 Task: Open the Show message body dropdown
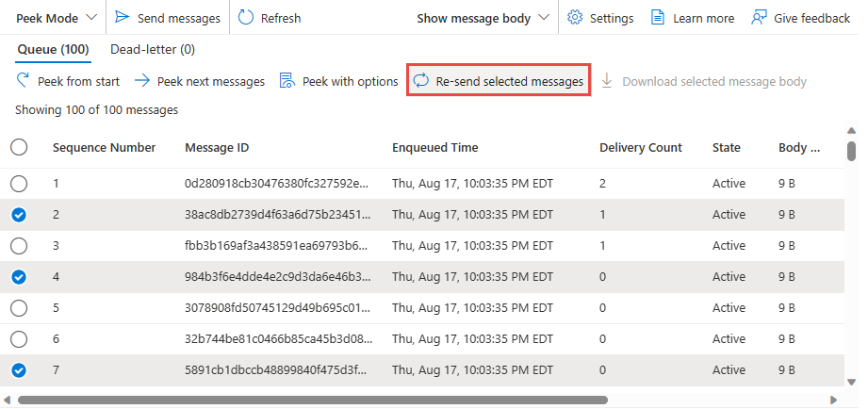(483, 18)
